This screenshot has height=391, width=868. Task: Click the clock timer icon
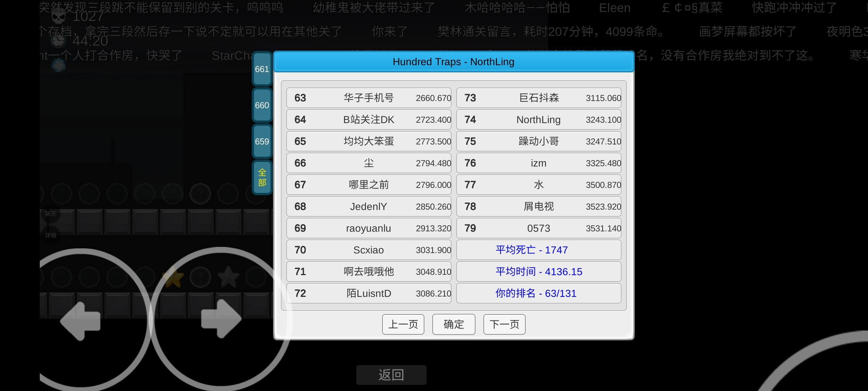[58, 41]
